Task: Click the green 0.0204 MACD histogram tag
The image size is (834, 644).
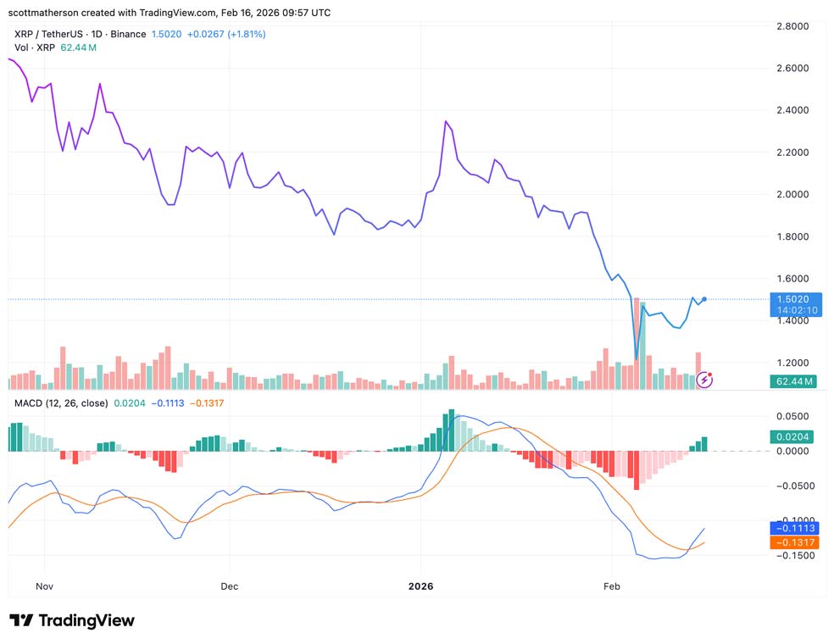Action: click(x=794, y=437)
